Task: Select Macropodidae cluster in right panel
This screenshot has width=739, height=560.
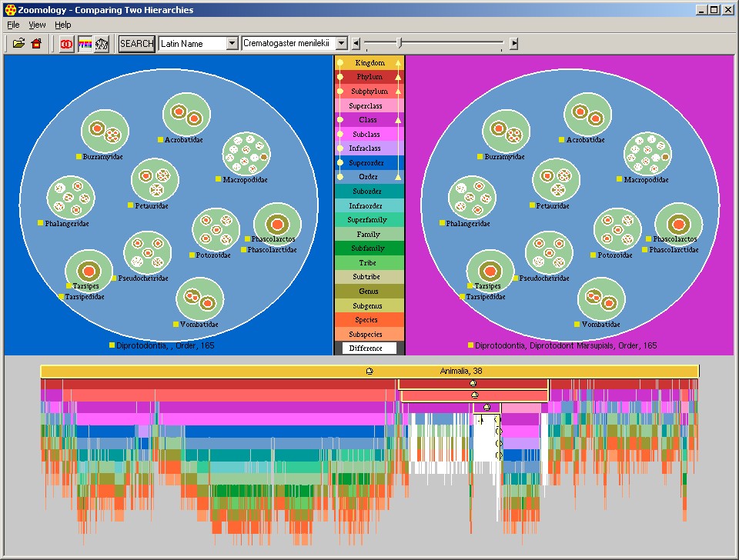Action: click(646, 153)
